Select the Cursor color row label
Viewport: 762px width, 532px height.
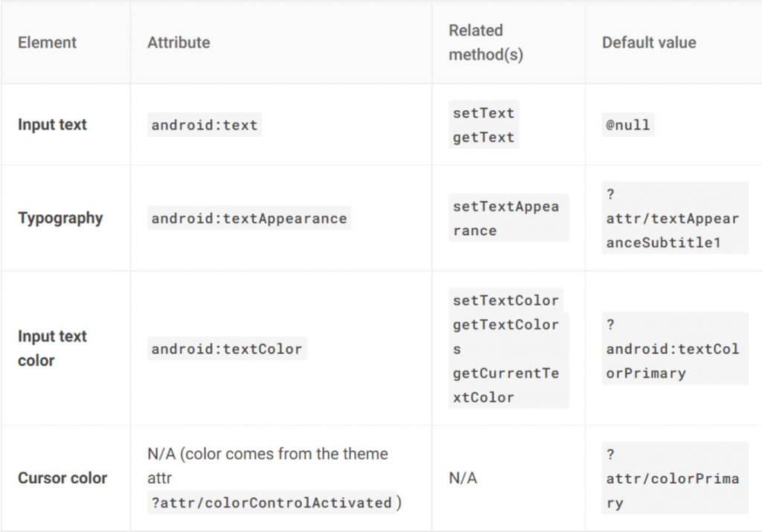pyautogui.click(x=63, y=478)
